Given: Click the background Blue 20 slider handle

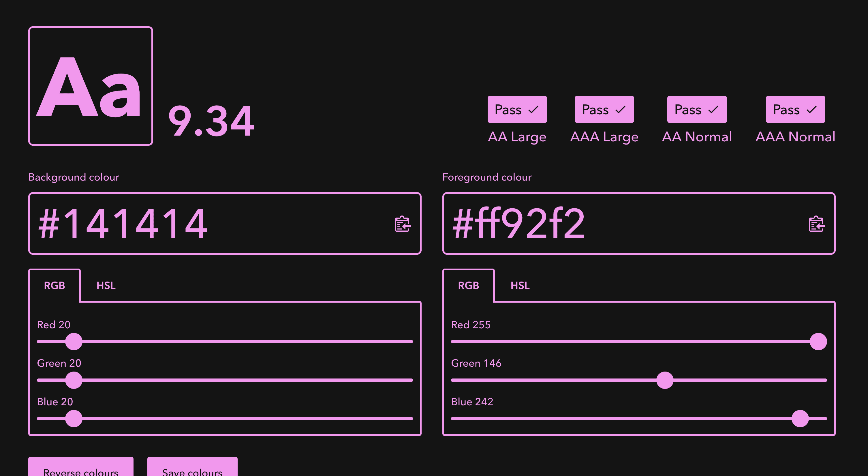Looking at the screenshot, I should click(74, 418).
